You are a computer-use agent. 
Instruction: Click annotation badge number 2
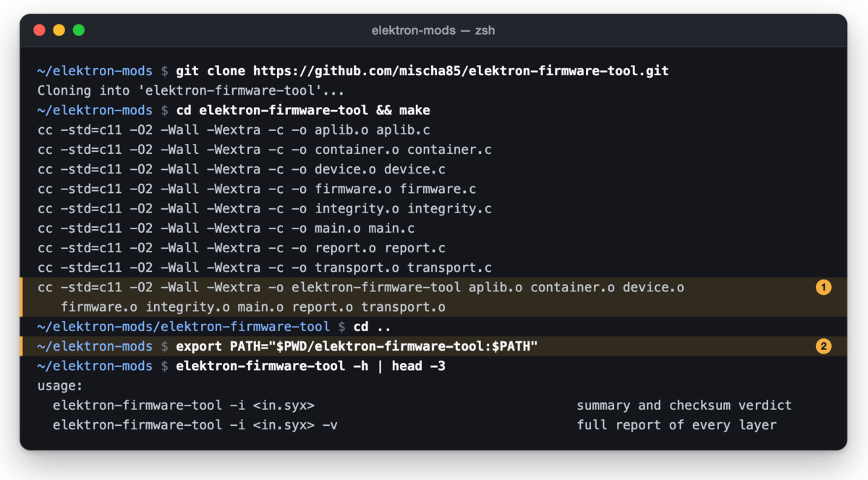tap(823, 346)
